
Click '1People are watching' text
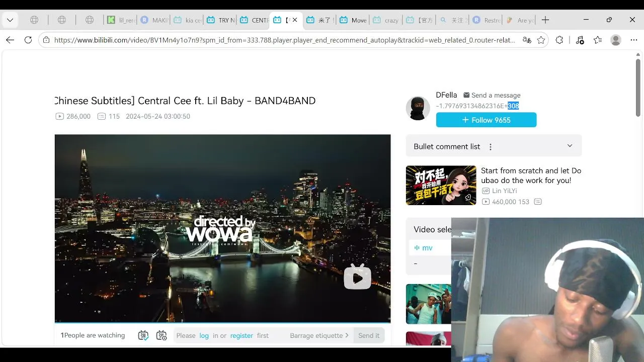93,335
